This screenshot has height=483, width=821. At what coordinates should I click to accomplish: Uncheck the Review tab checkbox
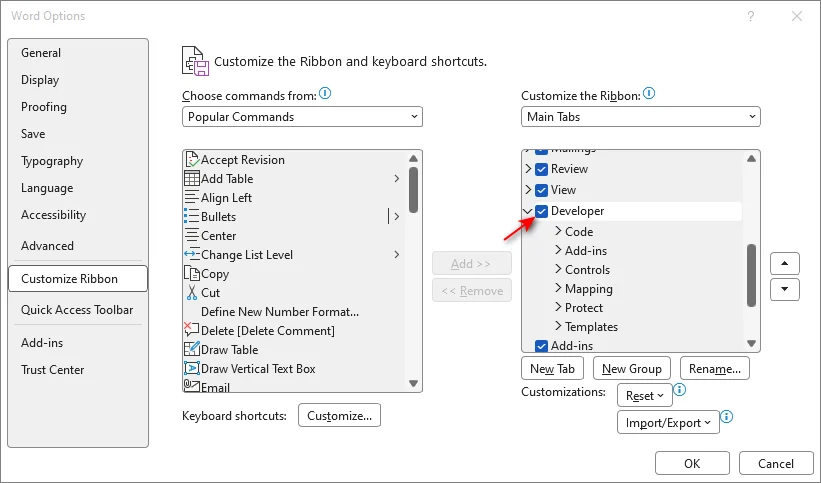(x=541, y=169)
